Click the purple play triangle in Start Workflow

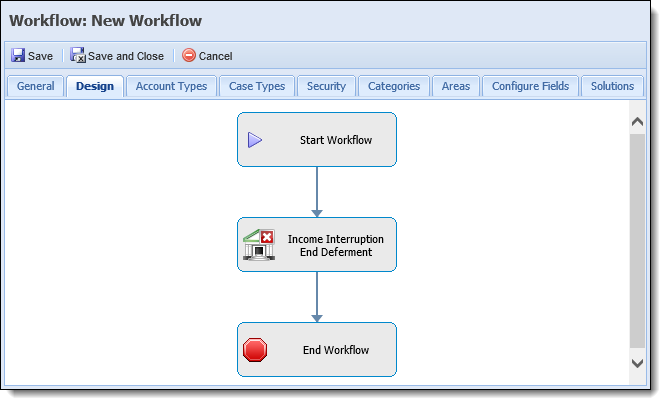click(x=255, y=140)
